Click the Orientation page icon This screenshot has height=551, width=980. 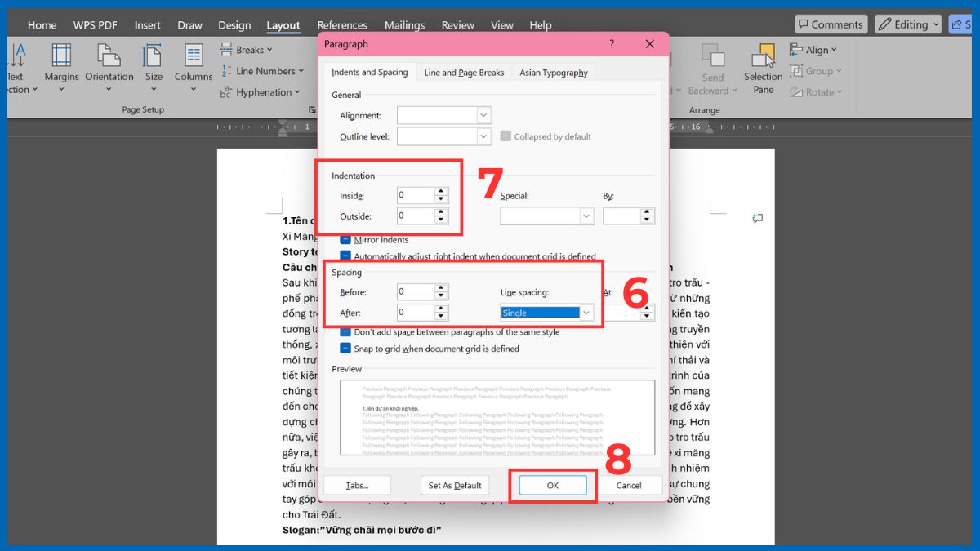(109, 56)
